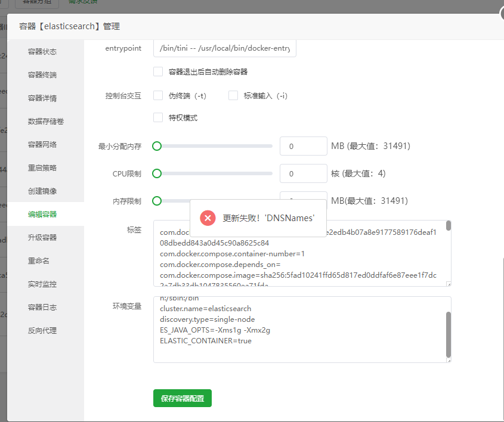Click the 标签 textarea scrollbar thumb

click(x=449, y=226)
